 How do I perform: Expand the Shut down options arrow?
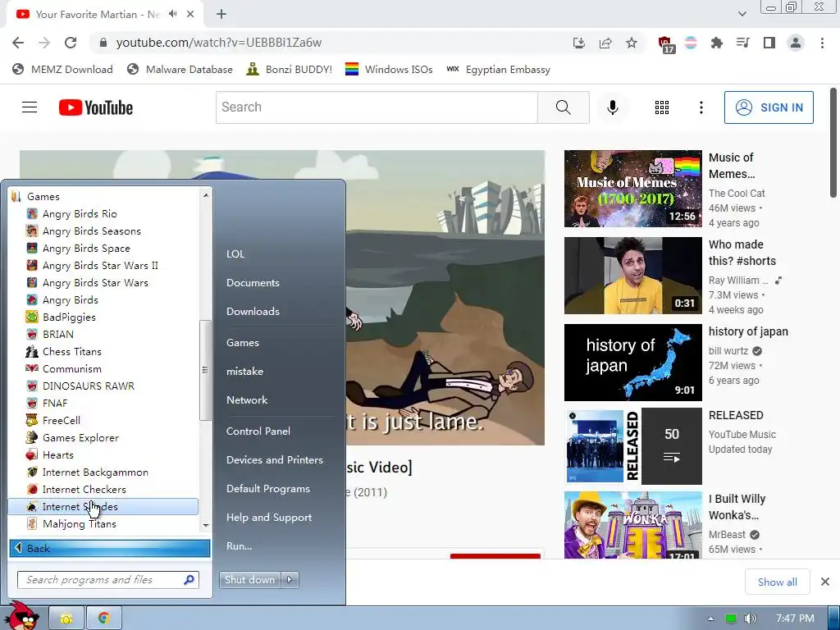[x=290, y=580]
